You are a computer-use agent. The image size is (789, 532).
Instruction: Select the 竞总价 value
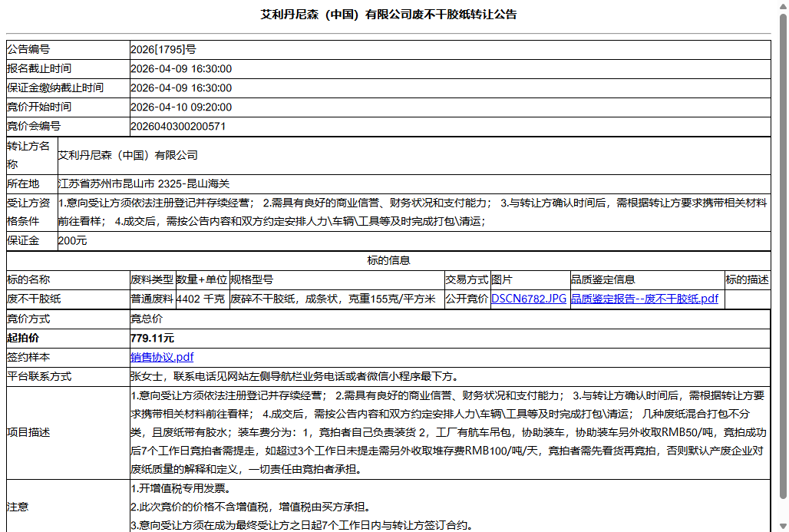(x=147, y=319)
